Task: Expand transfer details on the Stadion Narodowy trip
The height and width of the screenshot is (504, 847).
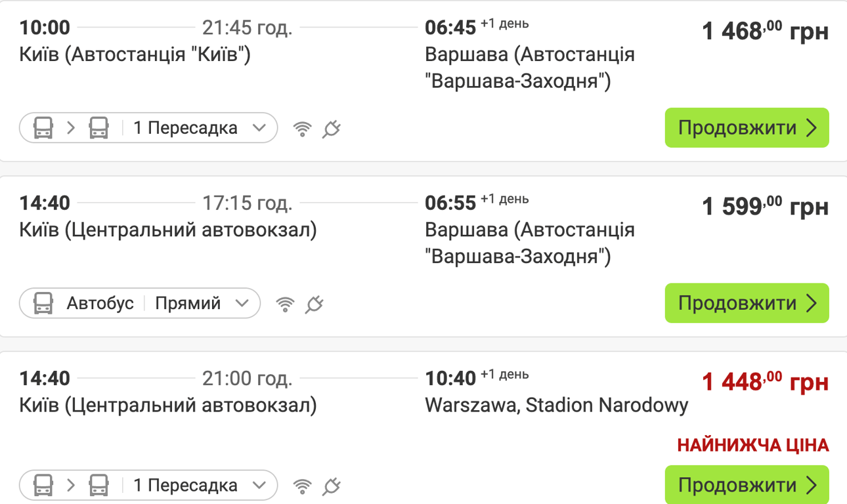Action: pos(261,485)
